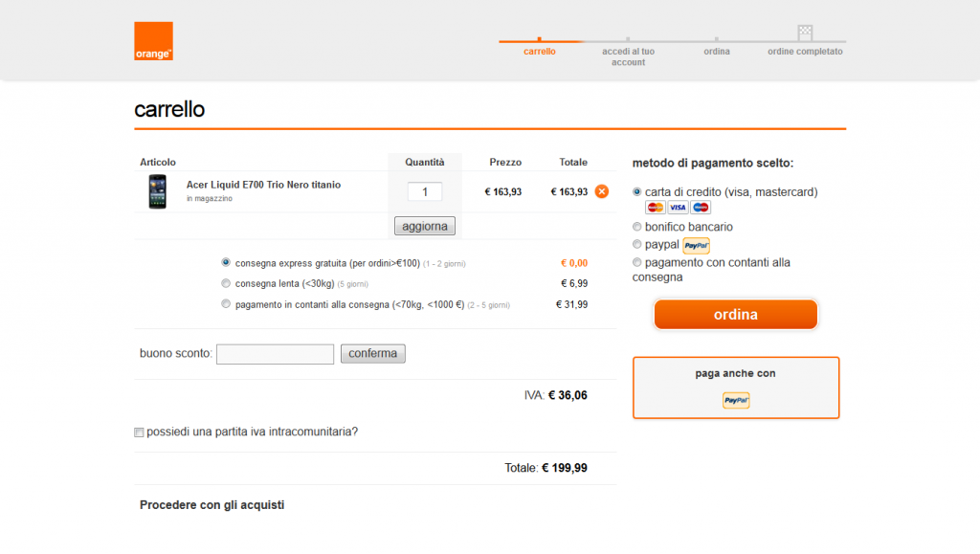
Task: Select pagamento in contanti alla consegna shipping
Action: pyautogui.click(x=226, y=304)
